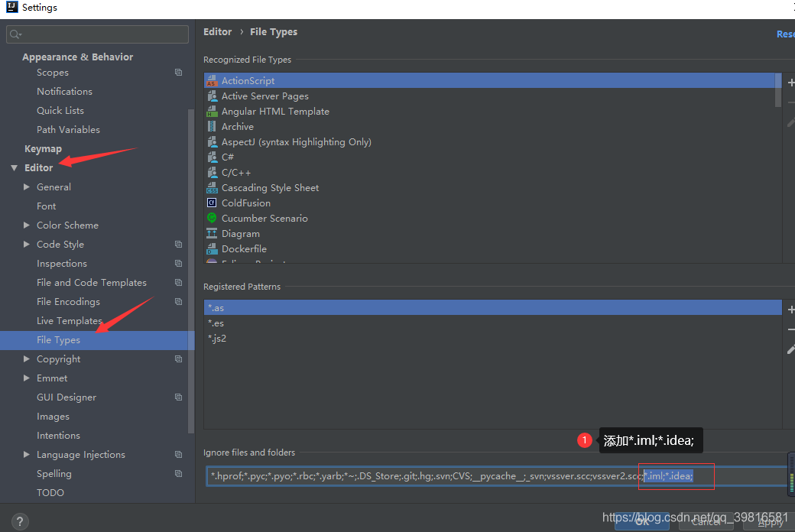Open the Keymap settings page

43,148
